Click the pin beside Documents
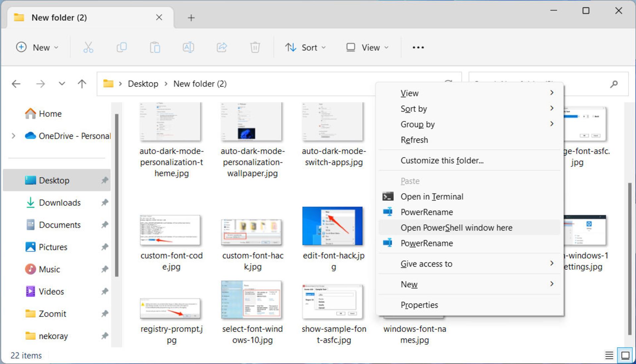636x364 pixels. point(105,225)
